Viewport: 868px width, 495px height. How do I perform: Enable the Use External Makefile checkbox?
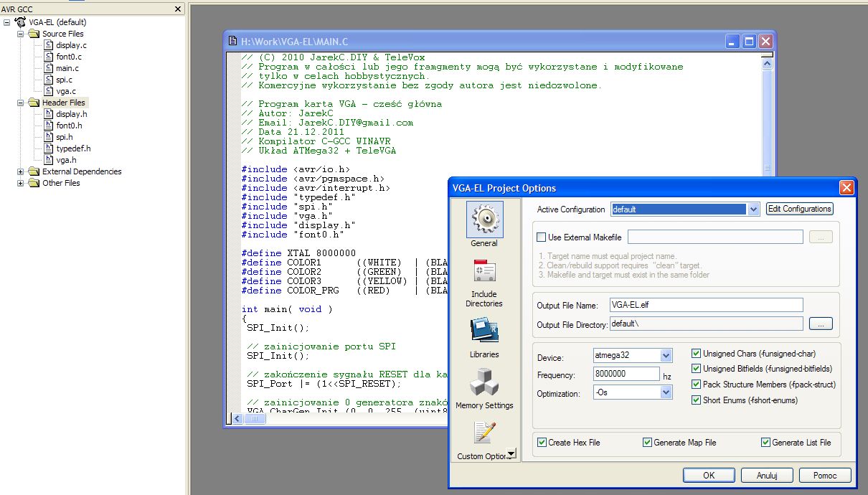[542, 237]
